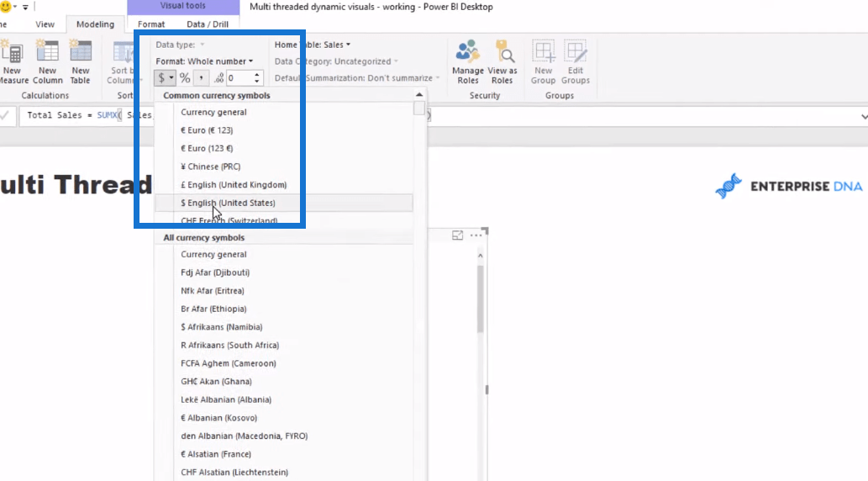868x481 pixels.
Task: Click Focus mode icon on visual
Action: click(x=458, y=235)
